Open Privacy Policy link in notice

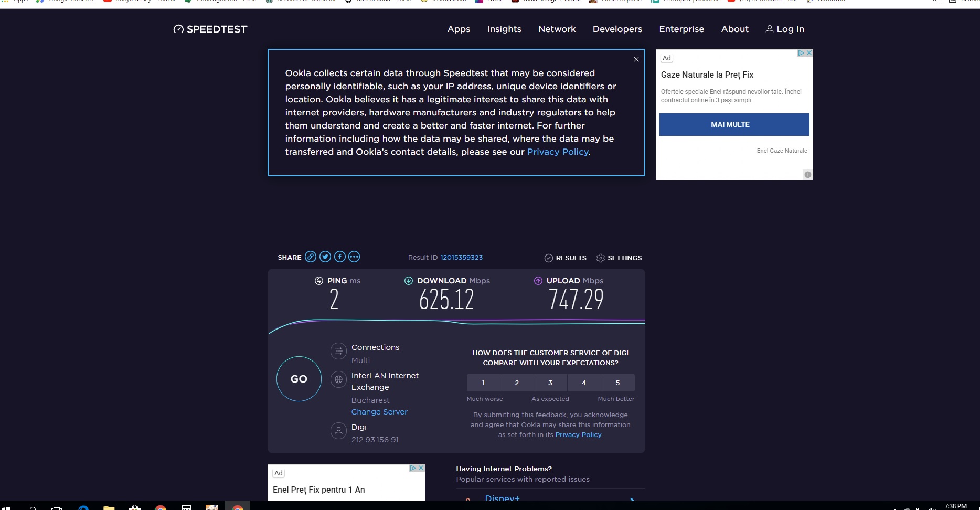pos(557,152)
